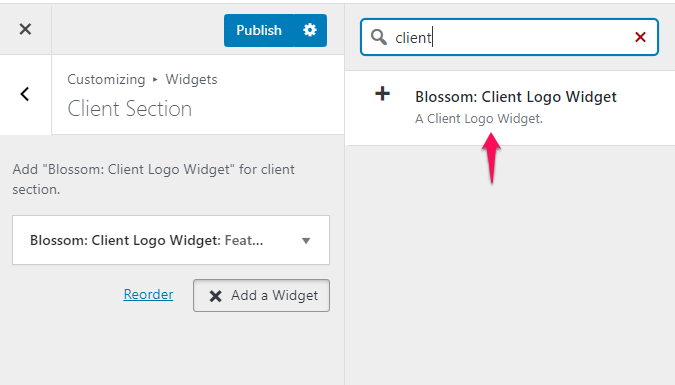Click the client section description text

[x=153, y=179]
